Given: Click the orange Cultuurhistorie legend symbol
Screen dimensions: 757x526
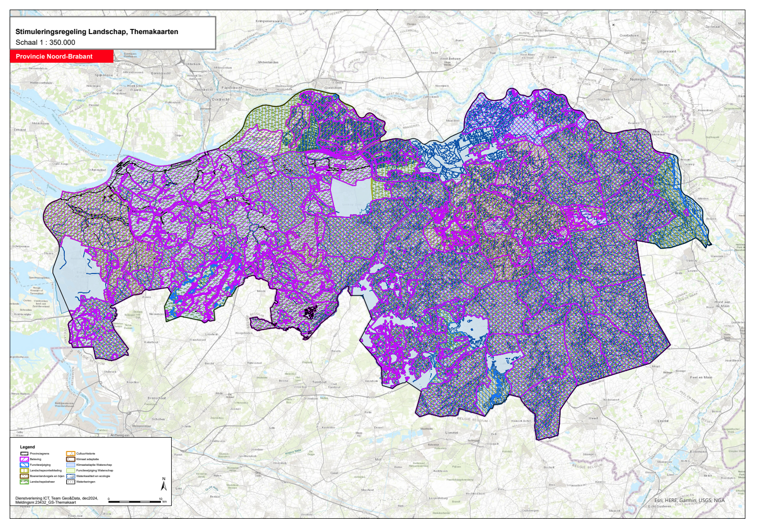Looking at the screenshot, I should [70, 453].
